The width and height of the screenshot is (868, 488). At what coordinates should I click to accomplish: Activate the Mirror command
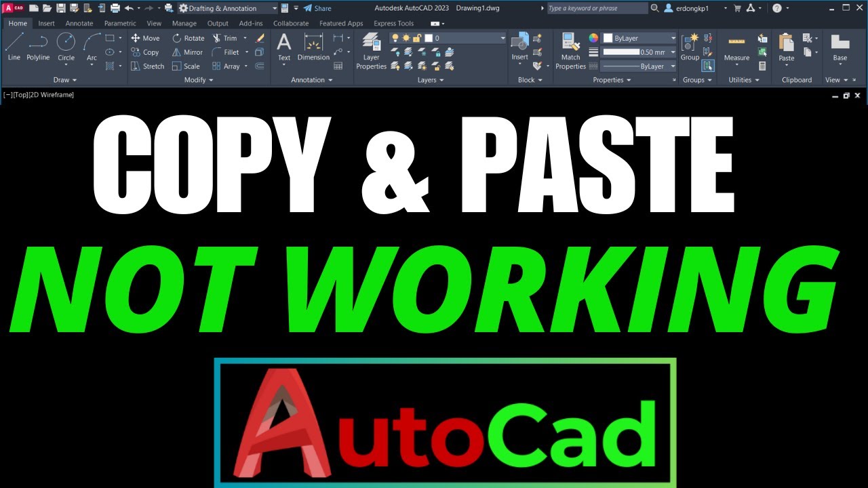(x=187, y=52)
